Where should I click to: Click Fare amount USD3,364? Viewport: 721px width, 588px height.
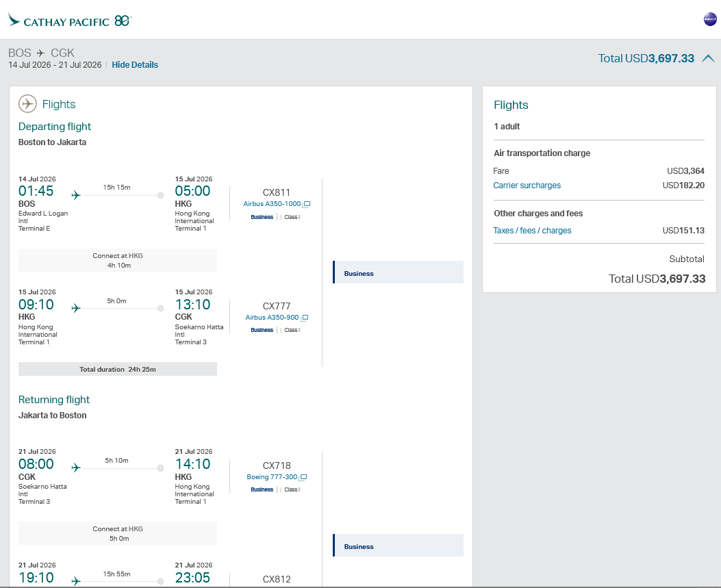[685, 171]
